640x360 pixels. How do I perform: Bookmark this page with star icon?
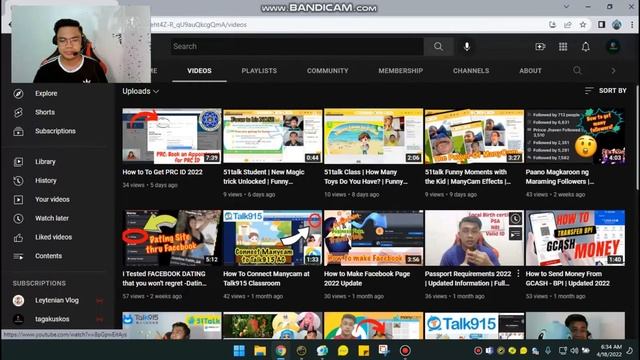tap(583, 25)
